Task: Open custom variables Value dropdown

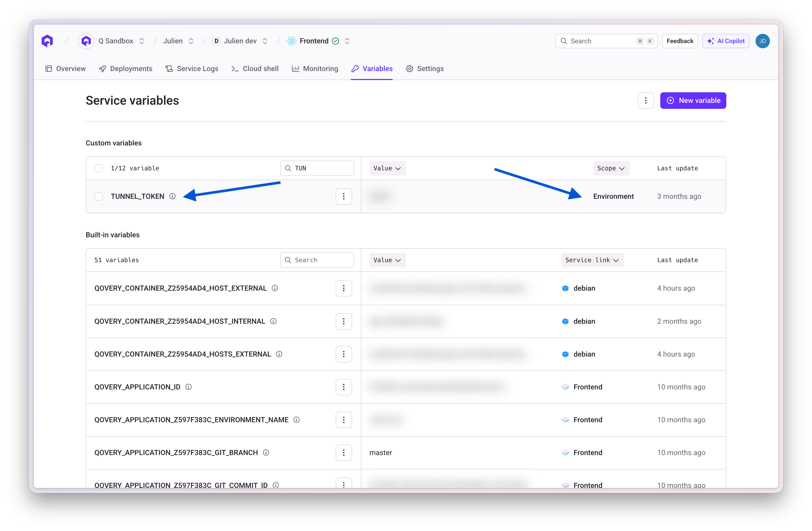Action: 387,168
